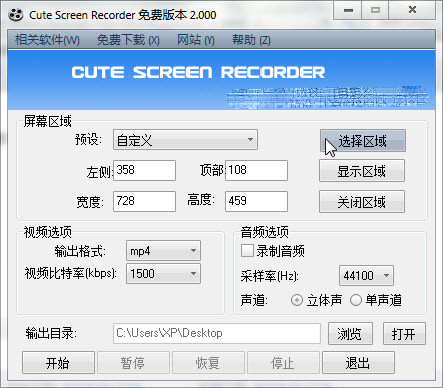Screen dimensions: 443x388
Task: Close the Cute Screen Recorder window
Action: click(412, 10)
